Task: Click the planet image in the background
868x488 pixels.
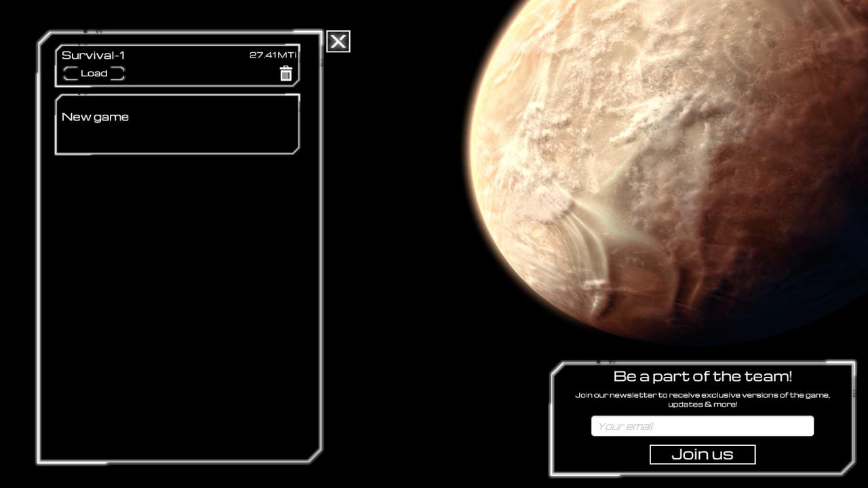Action: click(x=644, y=136)
